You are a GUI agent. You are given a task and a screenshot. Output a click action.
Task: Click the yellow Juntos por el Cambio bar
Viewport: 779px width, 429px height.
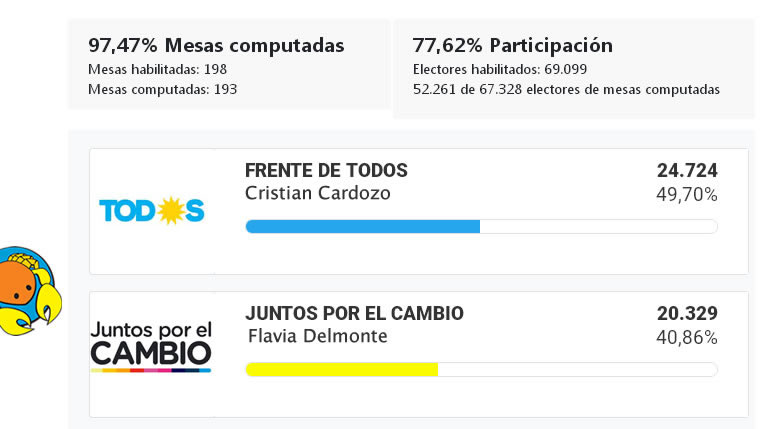[x=342, y=369]
